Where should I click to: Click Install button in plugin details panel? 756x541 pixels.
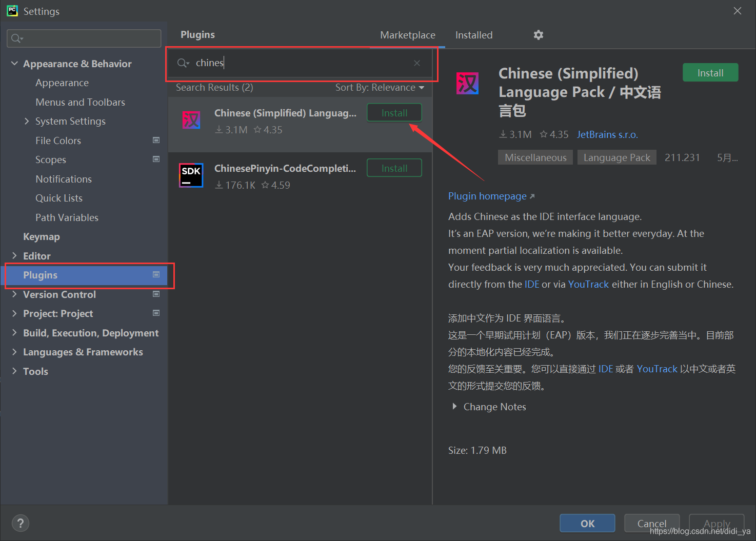tap(710, 73)
